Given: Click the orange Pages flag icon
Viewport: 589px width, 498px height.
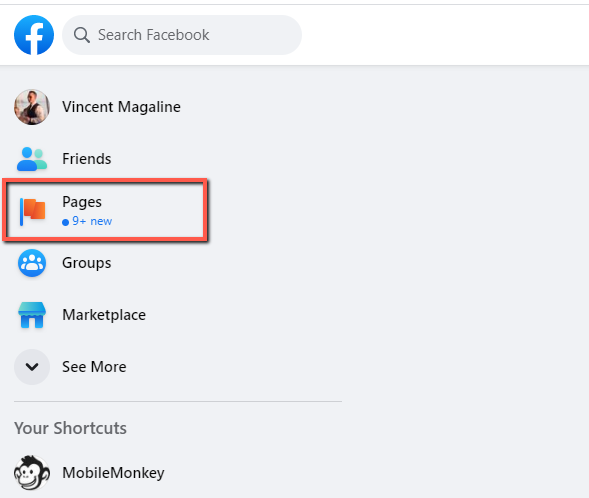Looking at the screenshot, I should (x=32, y=211).
